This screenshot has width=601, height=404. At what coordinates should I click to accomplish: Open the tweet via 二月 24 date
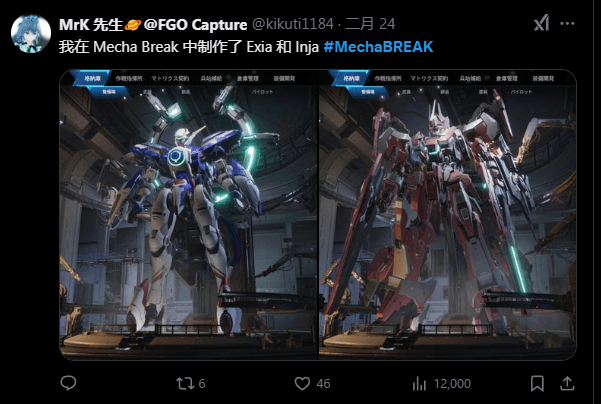coord(370,24)
